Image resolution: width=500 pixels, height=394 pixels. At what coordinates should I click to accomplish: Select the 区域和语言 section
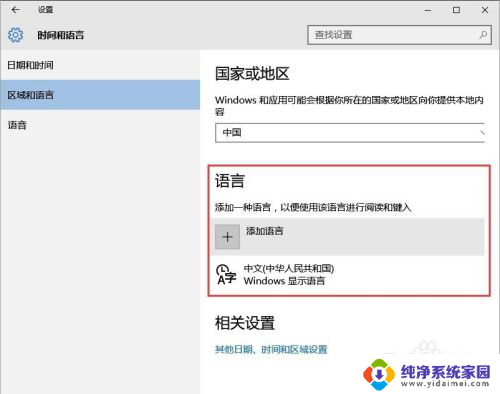pos(100,95)
